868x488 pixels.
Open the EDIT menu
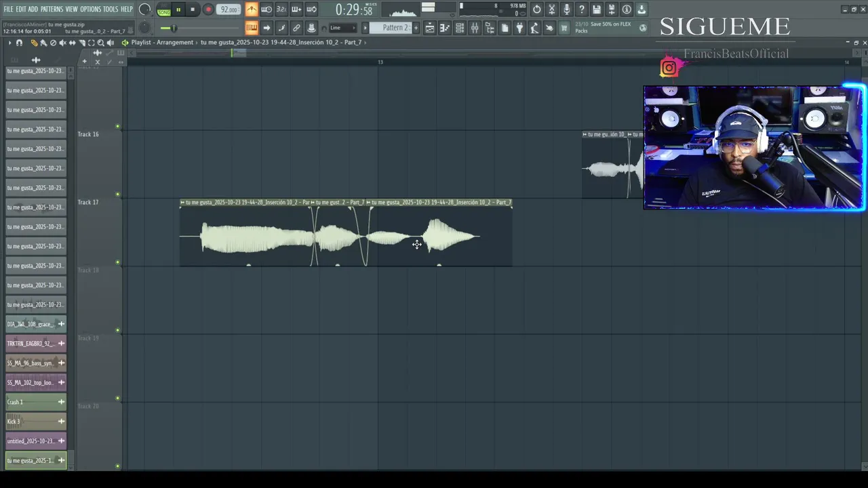point(21,9)
